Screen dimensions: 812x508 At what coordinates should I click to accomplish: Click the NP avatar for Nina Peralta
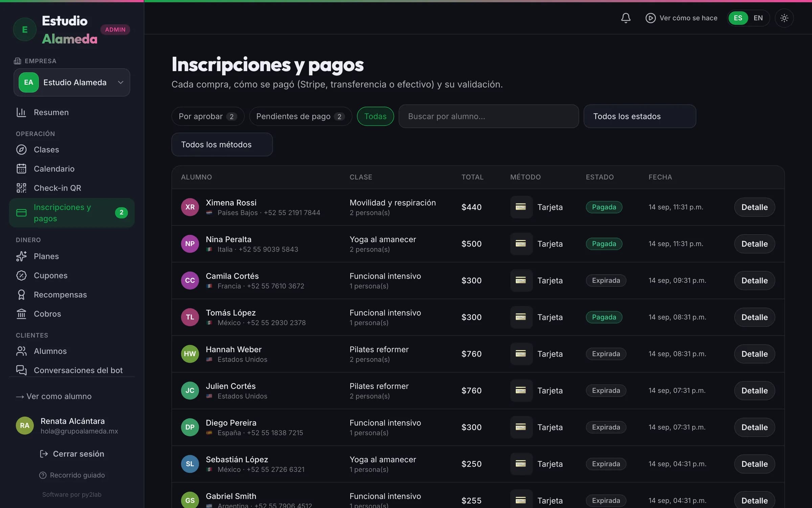click(x=190, y=244)
